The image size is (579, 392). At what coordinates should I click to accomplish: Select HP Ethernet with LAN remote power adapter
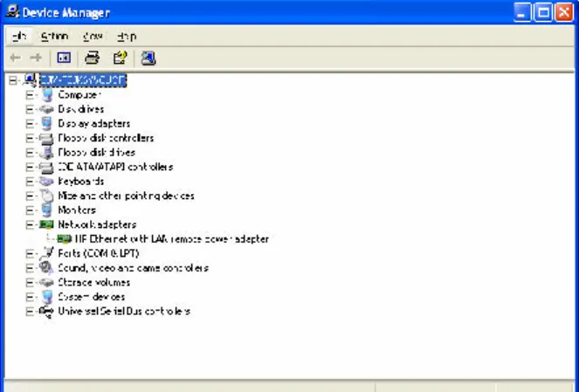click(171, 239)
